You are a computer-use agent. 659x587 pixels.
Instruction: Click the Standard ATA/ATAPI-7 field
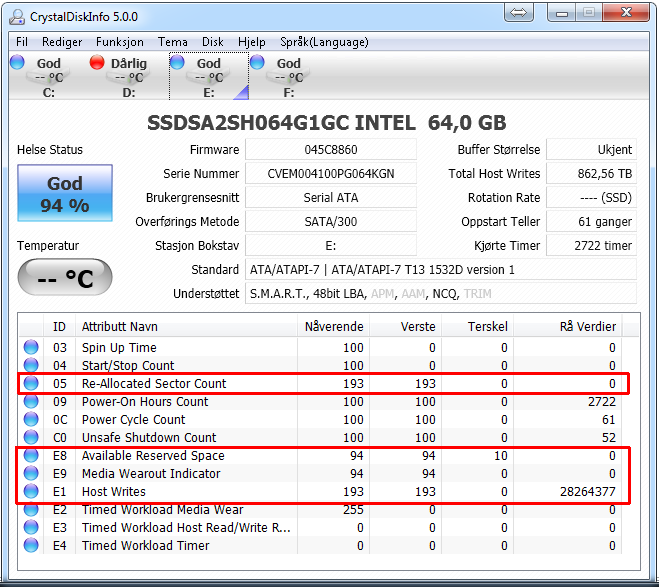tap(441, 269)
